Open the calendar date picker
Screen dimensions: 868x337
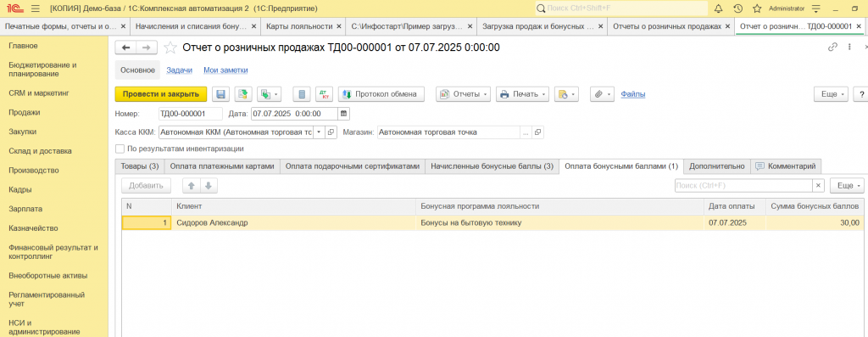pyautogui.click(x=344, y=114)
